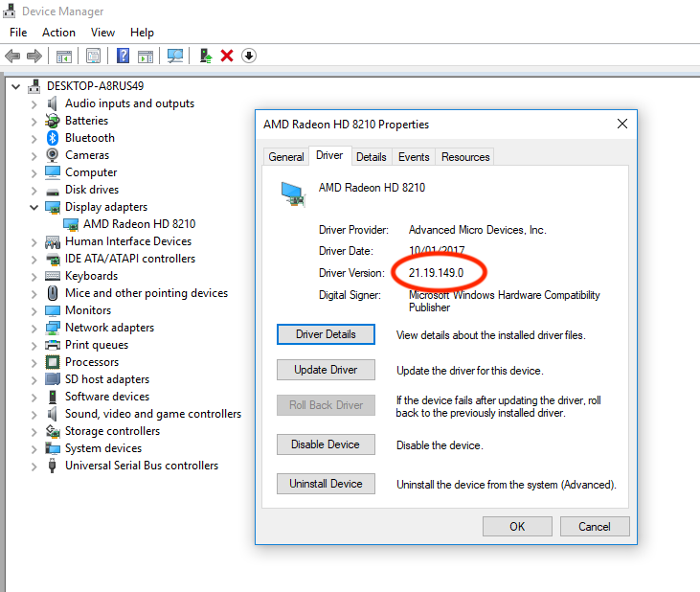Screen dimensions: 700x592
Task: Click the Properties sheet toolbar icon
Action: point(93,57)
